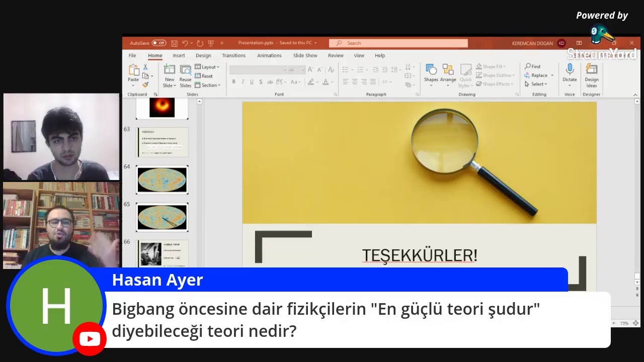Align text right in Paragraph group

click(x=364, y=81)
